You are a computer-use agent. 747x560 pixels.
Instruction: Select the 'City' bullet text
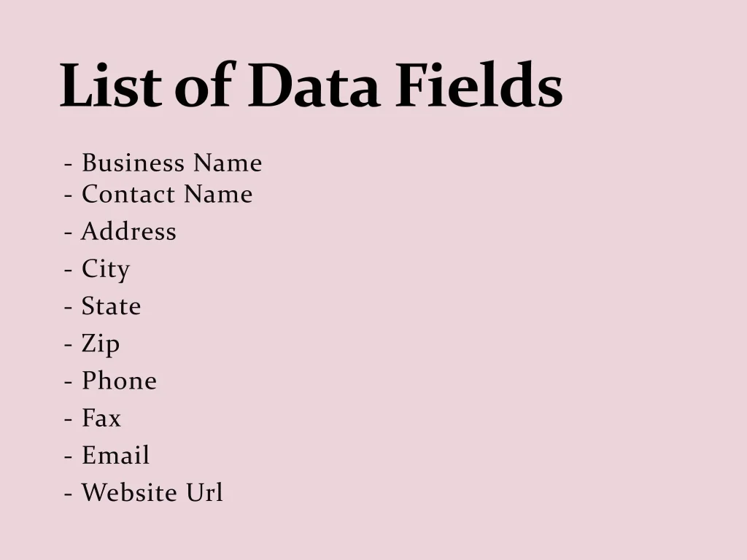point(105,269)
